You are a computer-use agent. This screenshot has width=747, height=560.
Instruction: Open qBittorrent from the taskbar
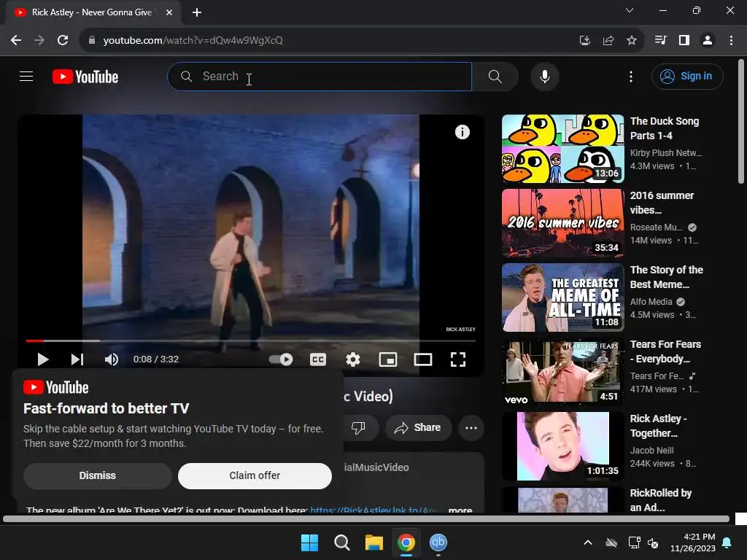click(x=438, y=542)
